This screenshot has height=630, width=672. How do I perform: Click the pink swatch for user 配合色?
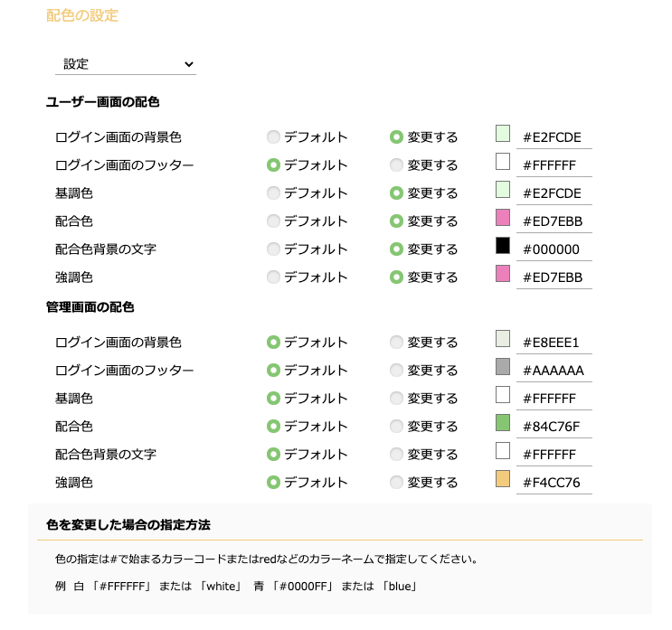pos(503,218)
